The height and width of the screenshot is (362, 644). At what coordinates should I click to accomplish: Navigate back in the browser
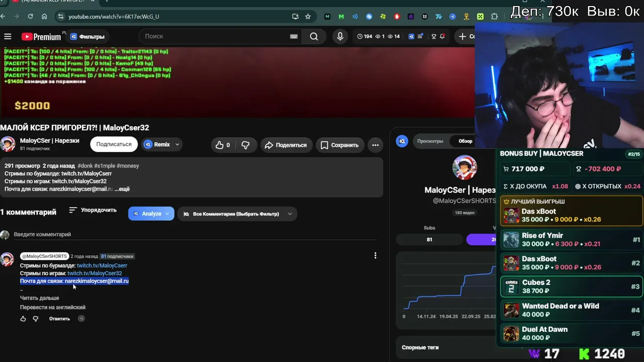coord(3,17)
